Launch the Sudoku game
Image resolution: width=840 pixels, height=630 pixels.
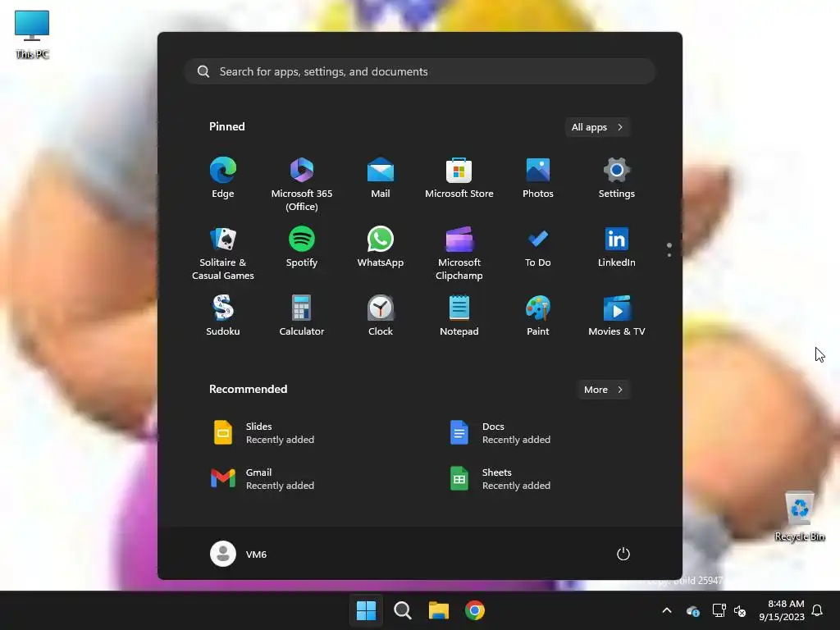(x=223, y=316)
